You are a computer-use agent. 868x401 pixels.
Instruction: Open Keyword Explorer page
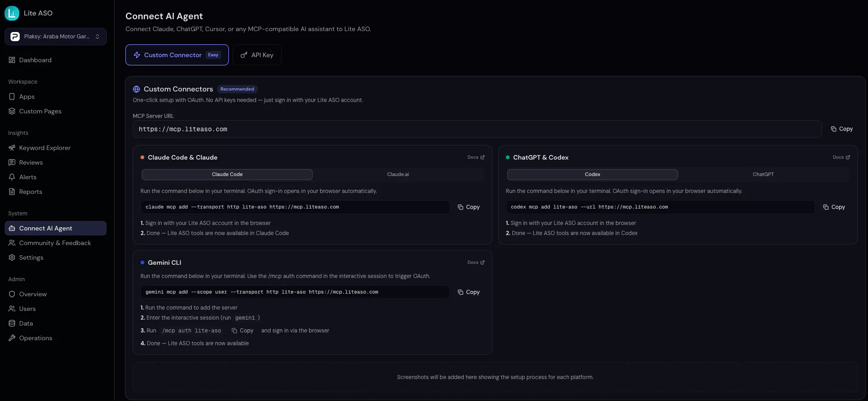tap(55, 148)
